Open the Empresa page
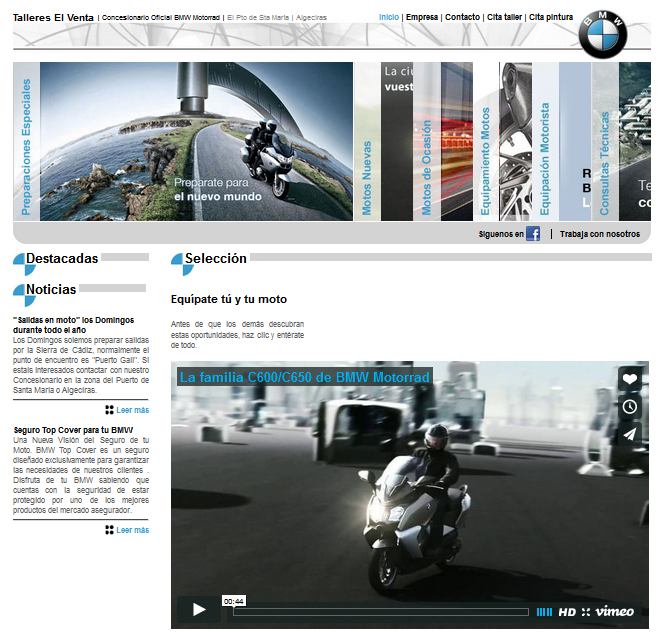The height and width of the screenshot is (634, 662). [422, 17]
